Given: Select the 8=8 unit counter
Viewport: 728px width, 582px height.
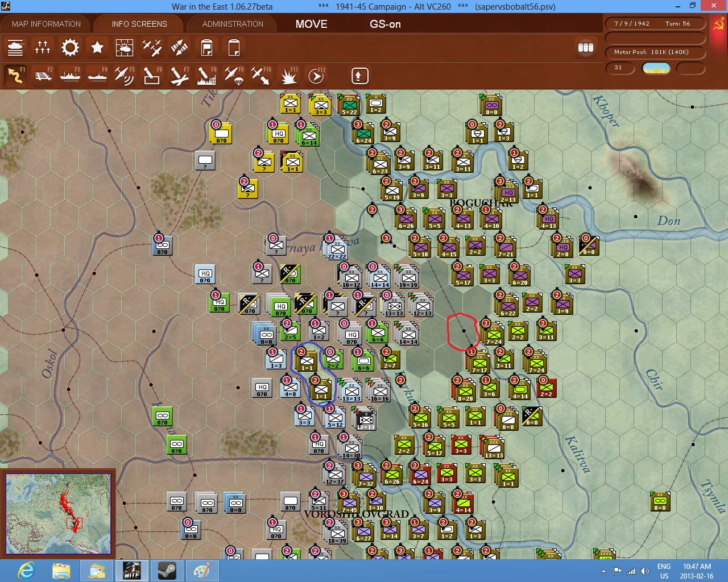Looking at the screenshot, I should tap(507, 419).
